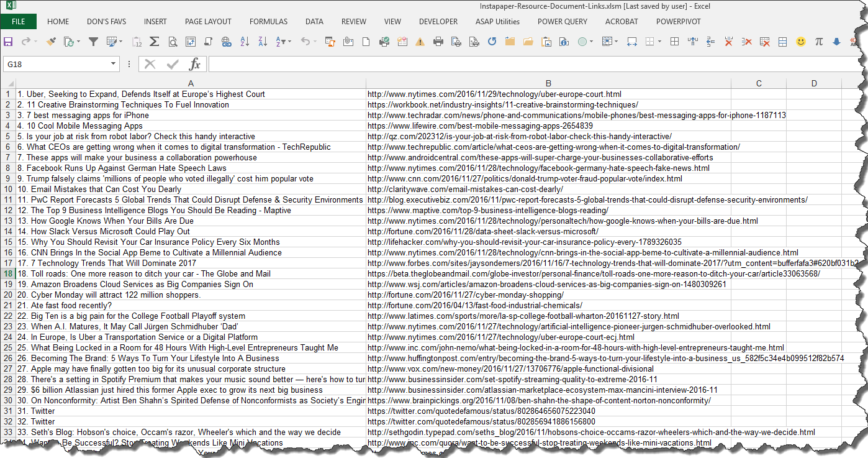The width and height of the screenshot is (868, 458).
Task: Select column D header
Action: (814, 83)
